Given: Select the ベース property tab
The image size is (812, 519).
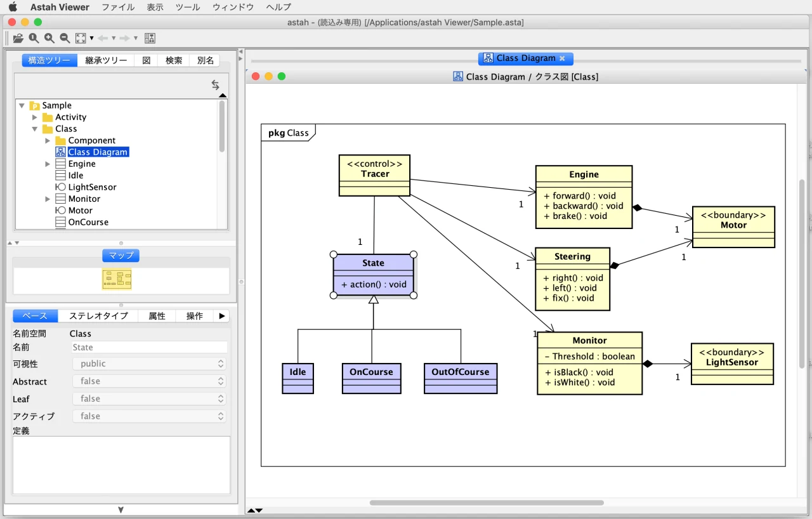Looking at the screenshot, I should 35,316.
